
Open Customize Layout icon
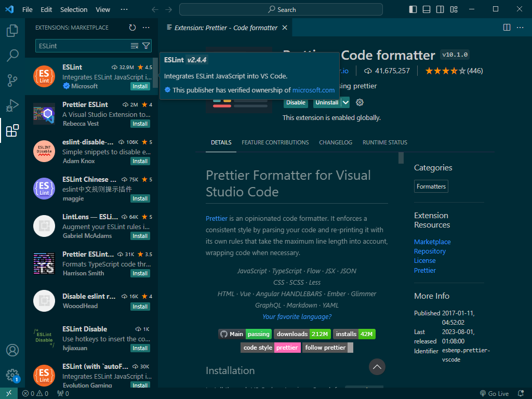(x=454, y=9)
